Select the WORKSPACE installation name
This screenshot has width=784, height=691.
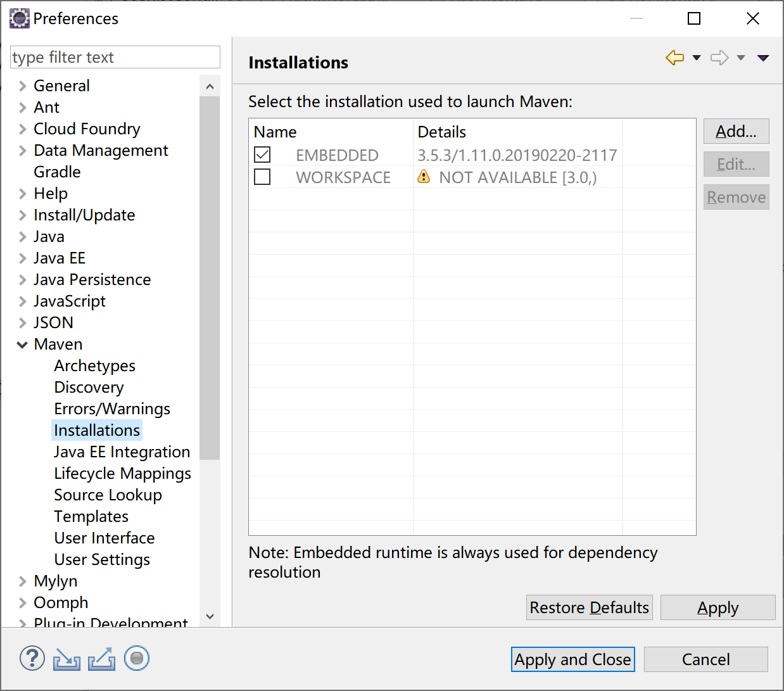coord(343,177)
